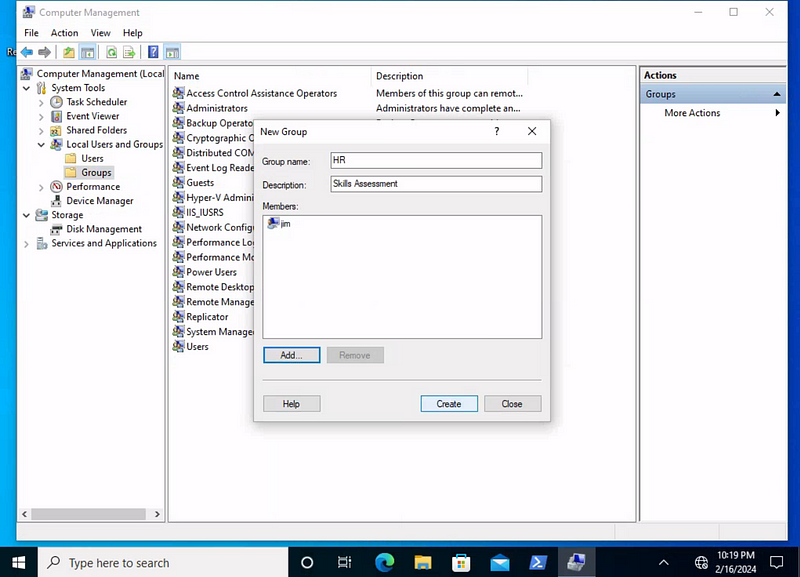The height and width of the screenshot is (577, 800).
Task: Toggle the Show/Hide Action Pane icon
Action: [x=172, y=52]
